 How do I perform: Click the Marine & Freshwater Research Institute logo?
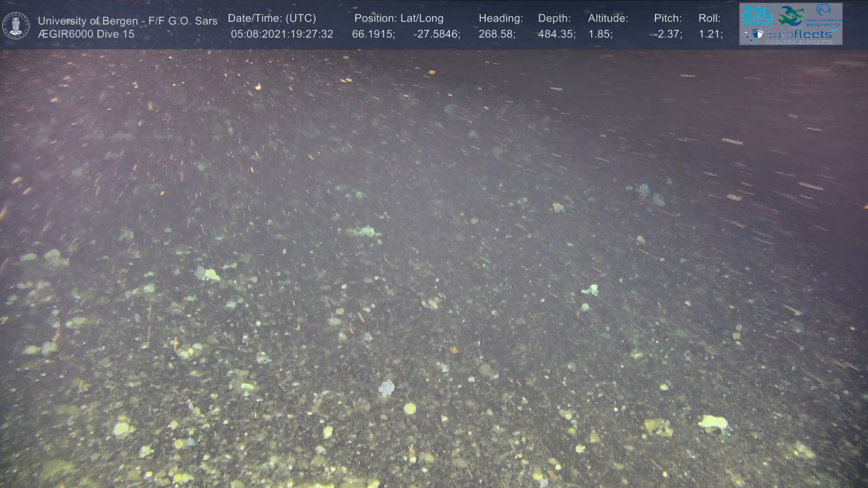point(824,15)
